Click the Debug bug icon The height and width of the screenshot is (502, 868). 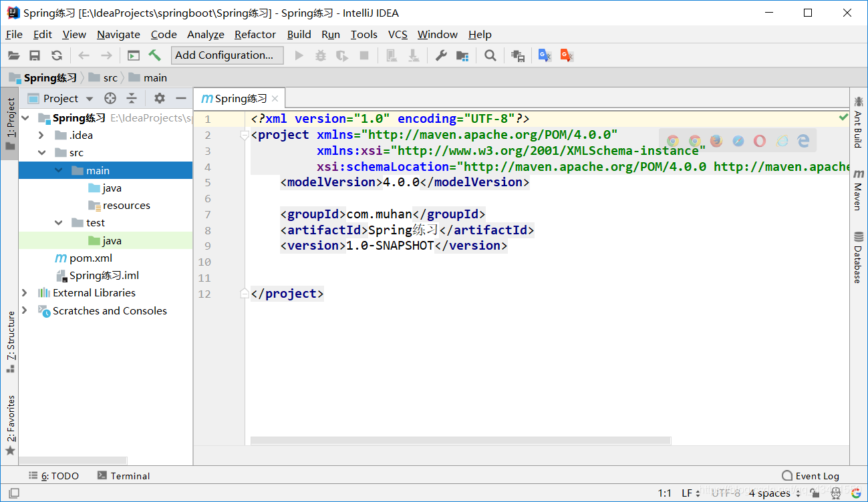pyautogui.click(x=321, y=55)
